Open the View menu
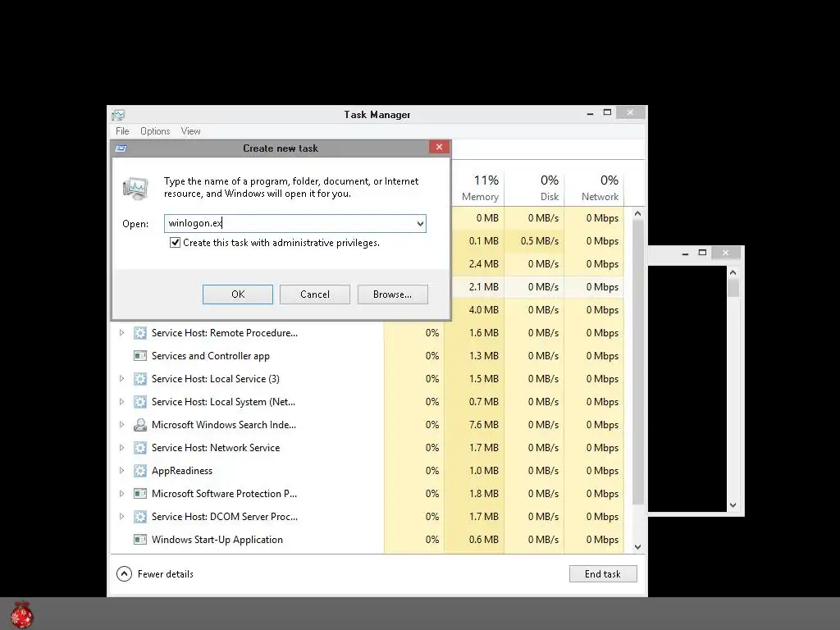Viewport: 840px width, 630px height. click(190, 131)
